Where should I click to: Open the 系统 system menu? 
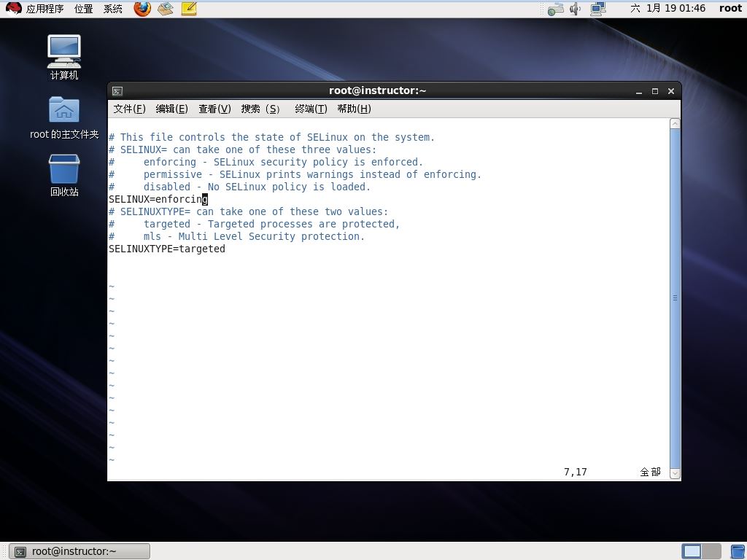tap(113, 9)
